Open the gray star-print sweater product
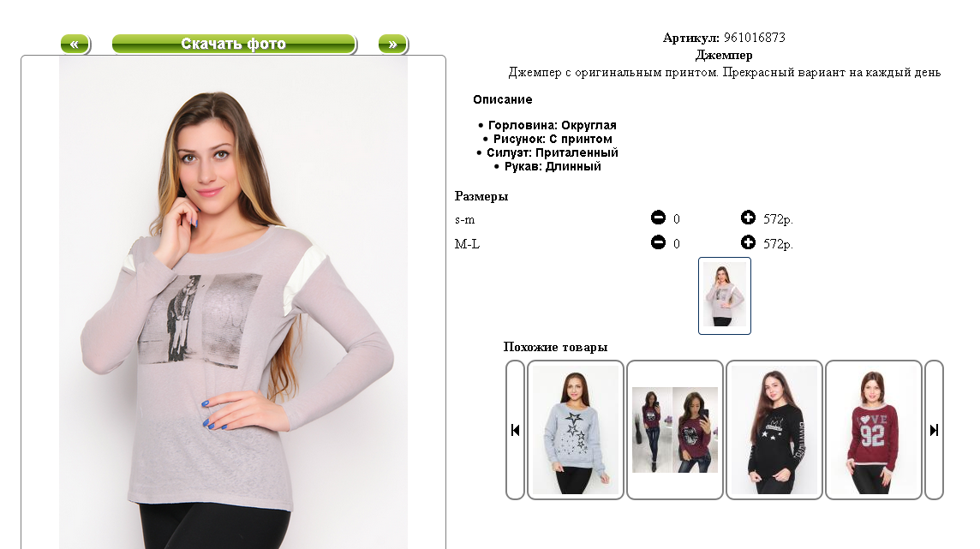980x549 pixels. [x=576, y=430]
